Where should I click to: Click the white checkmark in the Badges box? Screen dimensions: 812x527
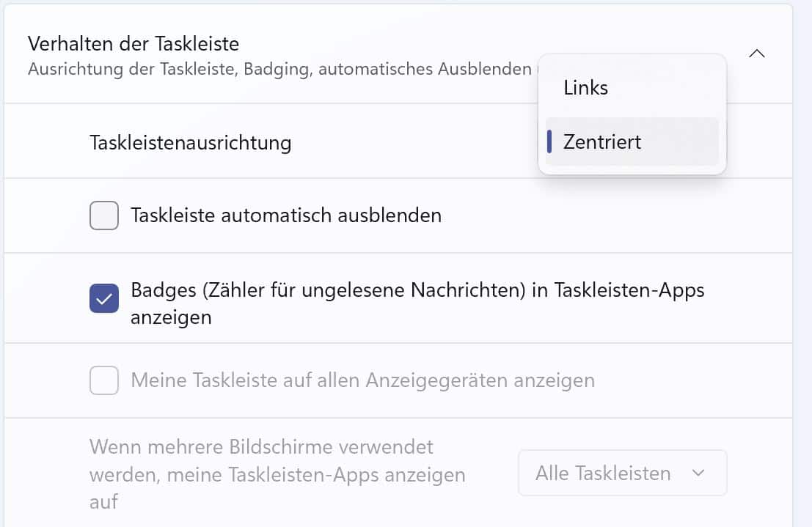(x=104, y=298)
